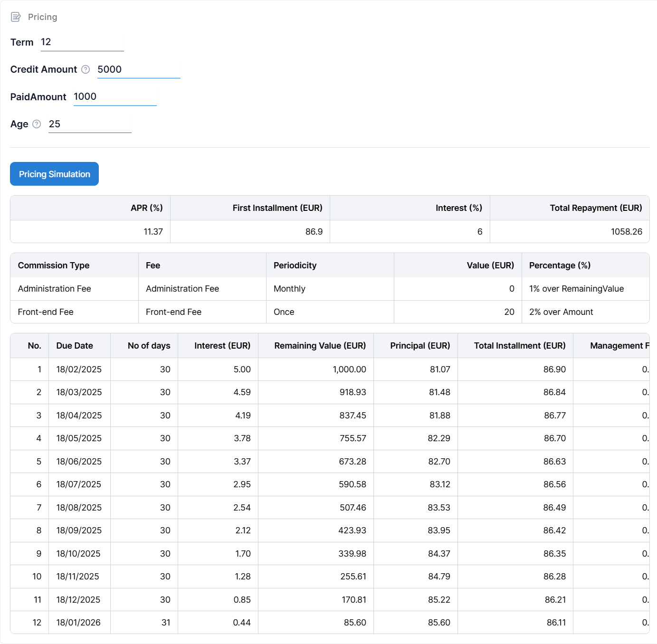Viewport: 657px width, 644px height.
Task: Click the APR (%) column header
Action: click(146, 208)
